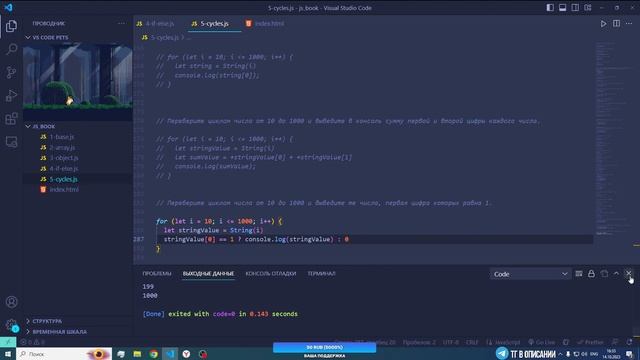Maximize the bottom panel size
The height and width of the screenshot is (360, 640).
(616, 274)
